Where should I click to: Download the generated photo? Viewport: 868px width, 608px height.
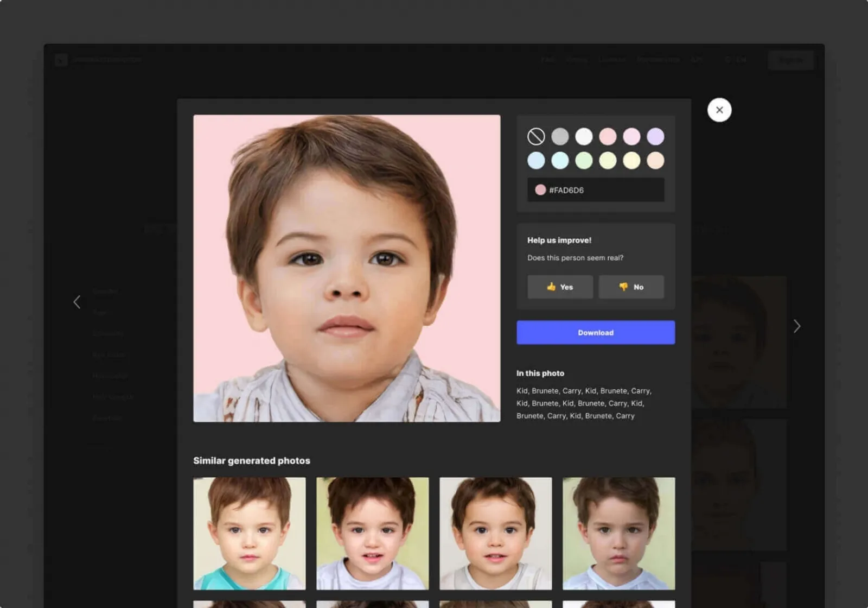click(596, 332)
